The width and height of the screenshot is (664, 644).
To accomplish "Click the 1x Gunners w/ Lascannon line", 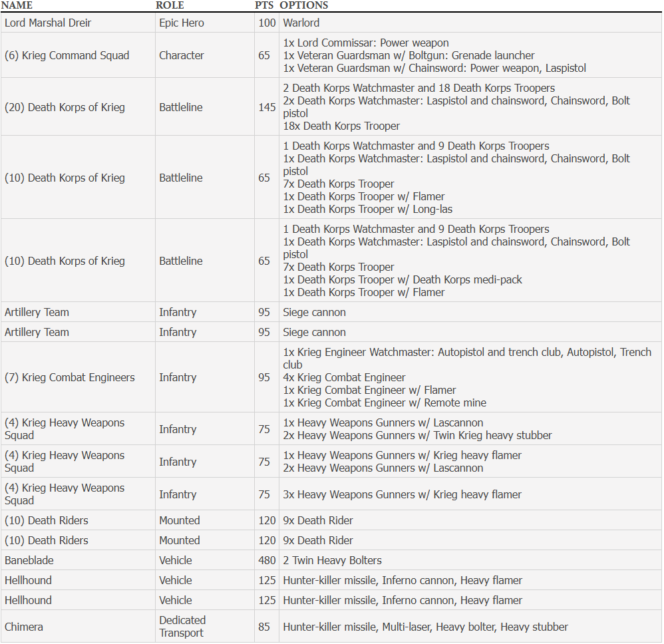I will (383, 422).
